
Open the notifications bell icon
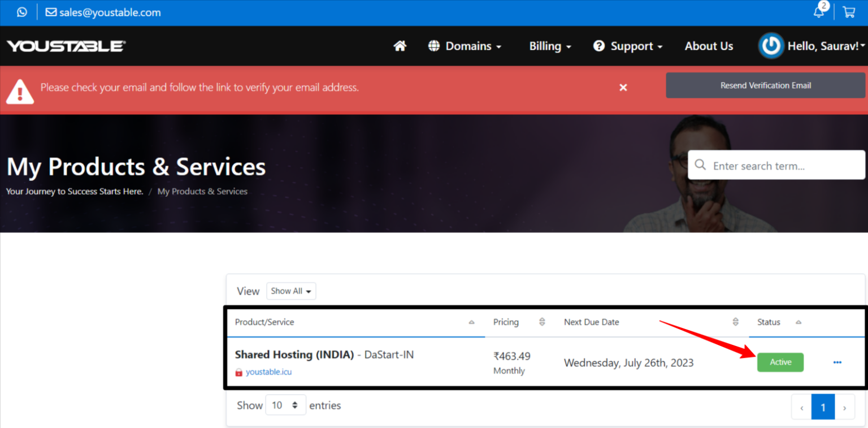[819, 12]
